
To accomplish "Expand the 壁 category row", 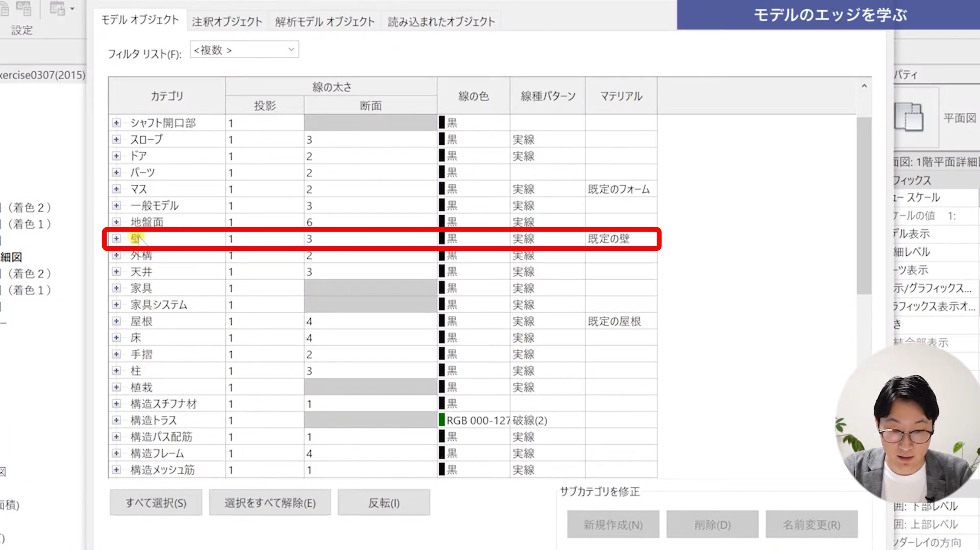I will pyautogui.click(x=116, y=238).
